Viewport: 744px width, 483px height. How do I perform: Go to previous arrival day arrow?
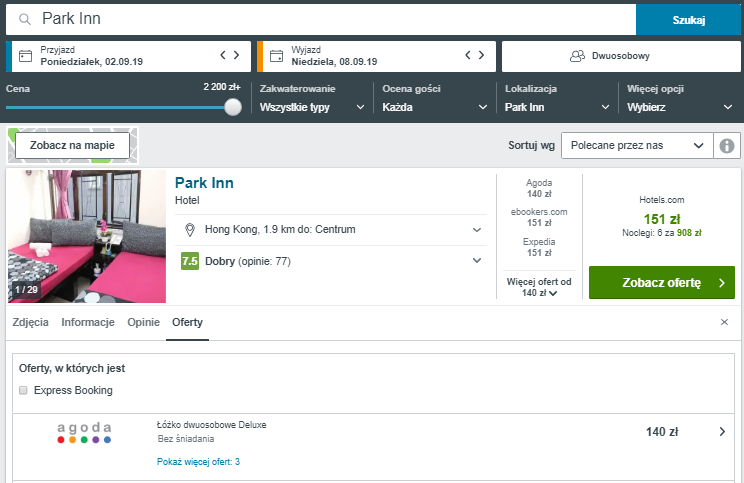(223, 55)
